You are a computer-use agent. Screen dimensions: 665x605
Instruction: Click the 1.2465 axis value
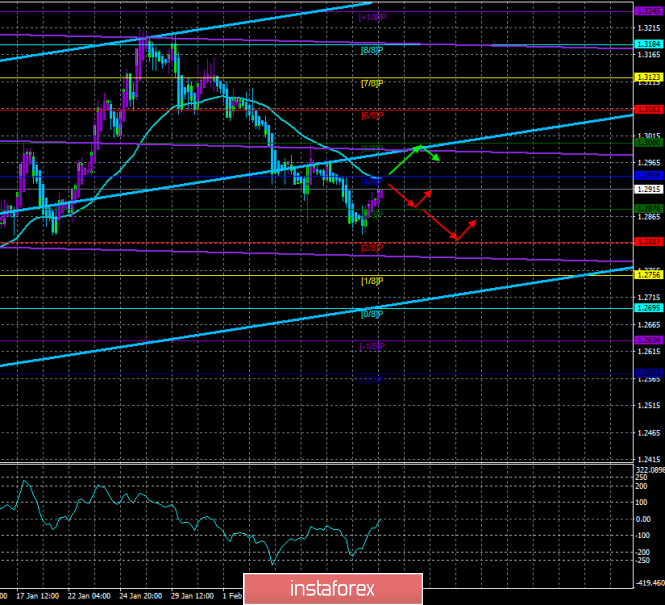coord(649,433)
